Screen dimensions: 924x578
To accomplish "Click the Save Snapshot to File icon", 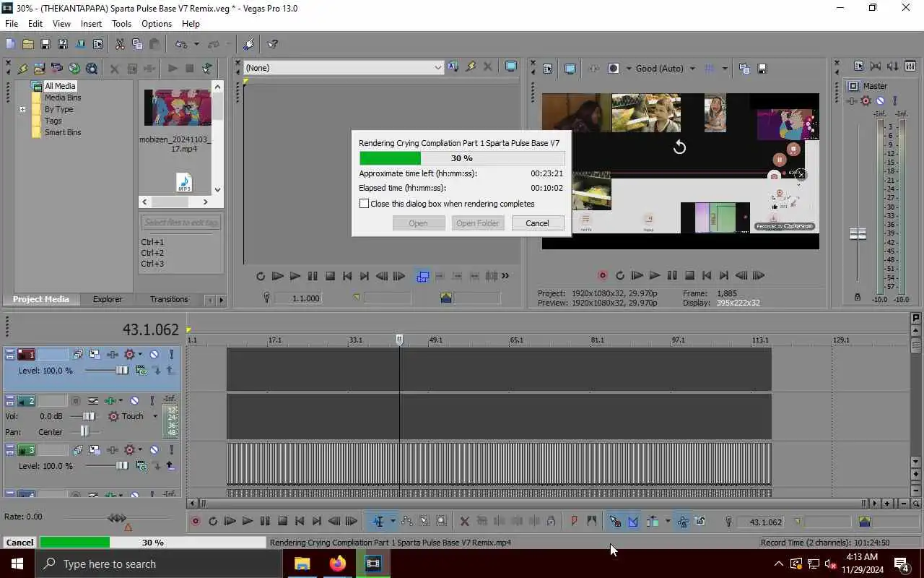I will (762, 69).
